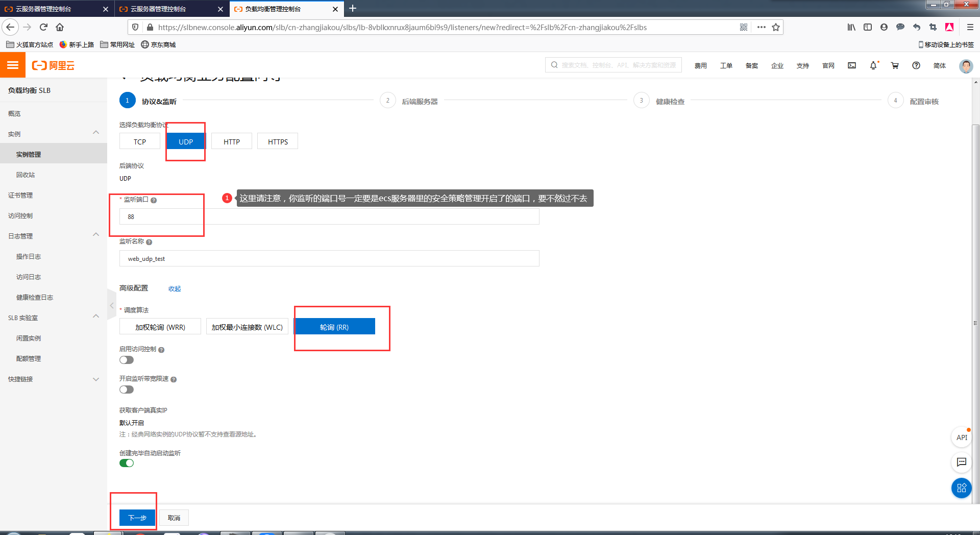Open the shopping cart icon

tap(895, 65)
